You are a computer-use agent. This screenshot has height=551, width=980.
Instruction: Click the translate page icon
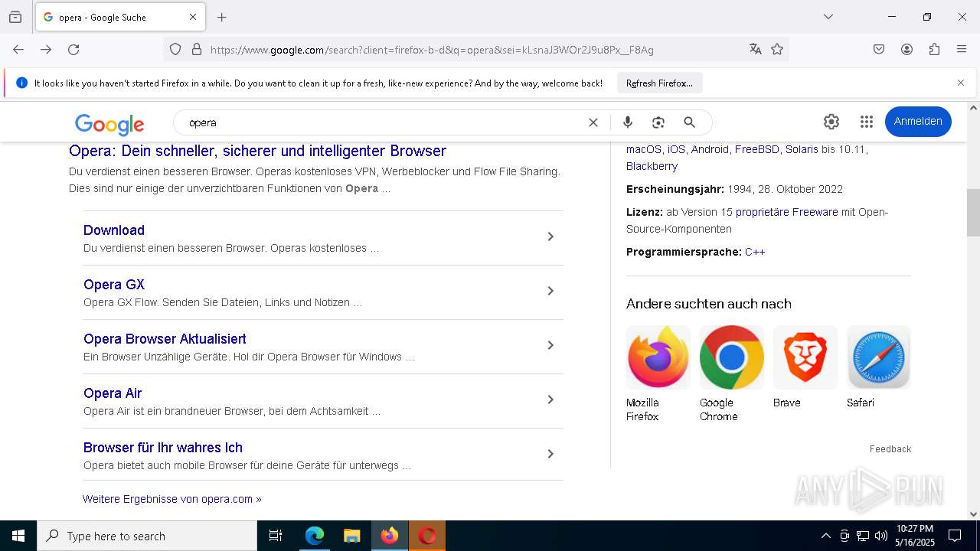point(756,50)
